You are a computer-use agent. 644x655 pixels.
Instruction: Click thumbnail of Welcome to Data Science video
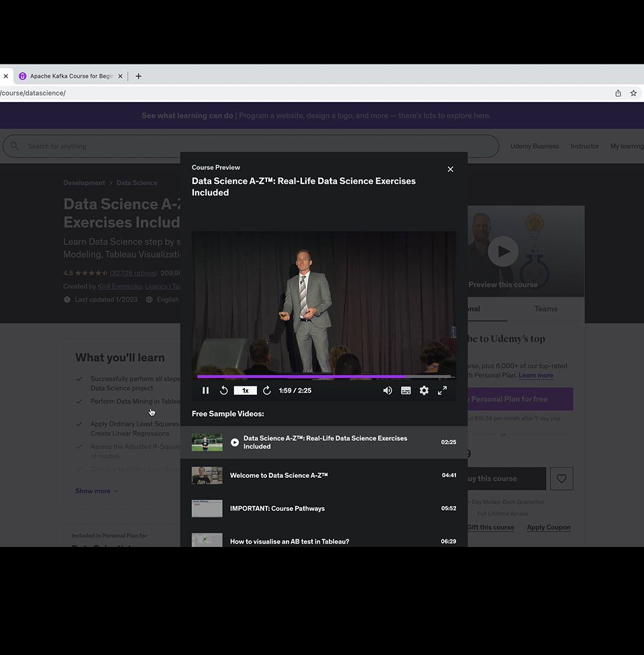pos(207,475)
